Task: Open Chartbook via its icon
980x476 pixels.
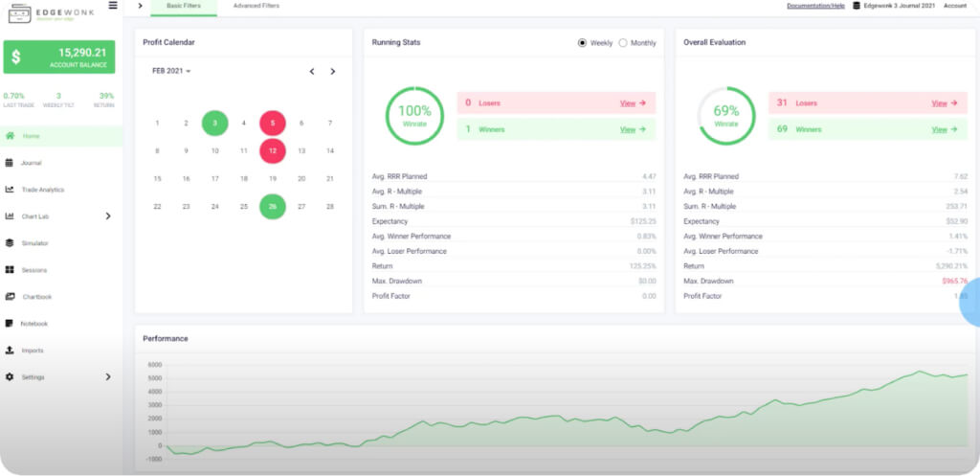Action: pyautogui.click(x=10, y=297)
